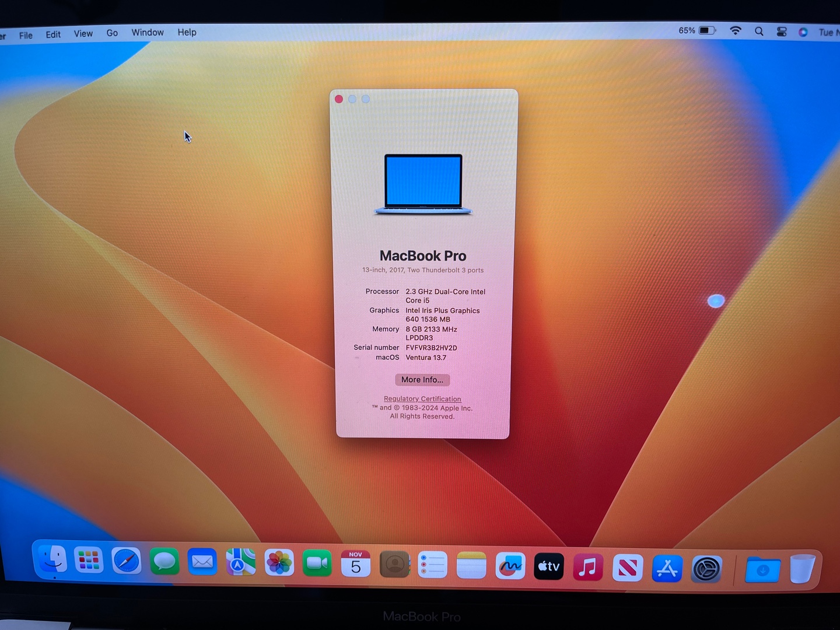Close the About This Mac window

pyautogui.click(x=339, y=99)
